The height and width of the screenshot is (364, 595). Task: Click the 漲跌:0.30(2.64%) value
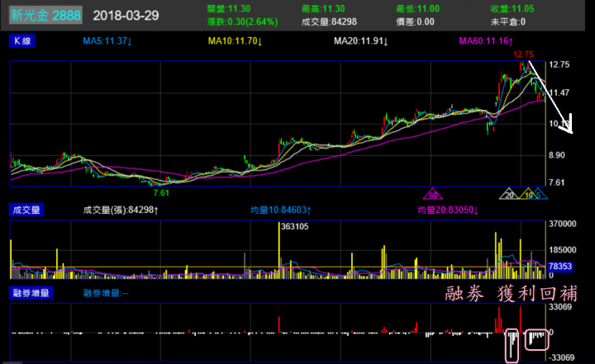click(x=242, y=22)
